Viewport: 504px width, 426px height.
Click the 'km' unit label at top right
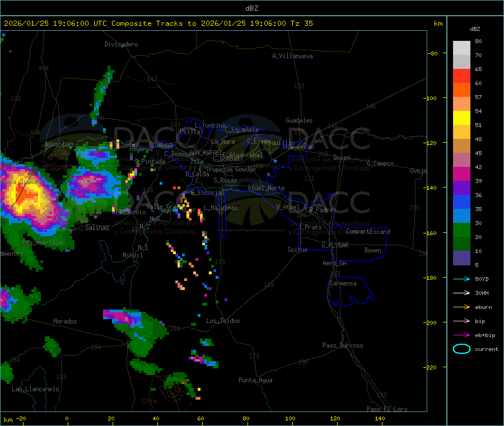[x=438, y=24]
